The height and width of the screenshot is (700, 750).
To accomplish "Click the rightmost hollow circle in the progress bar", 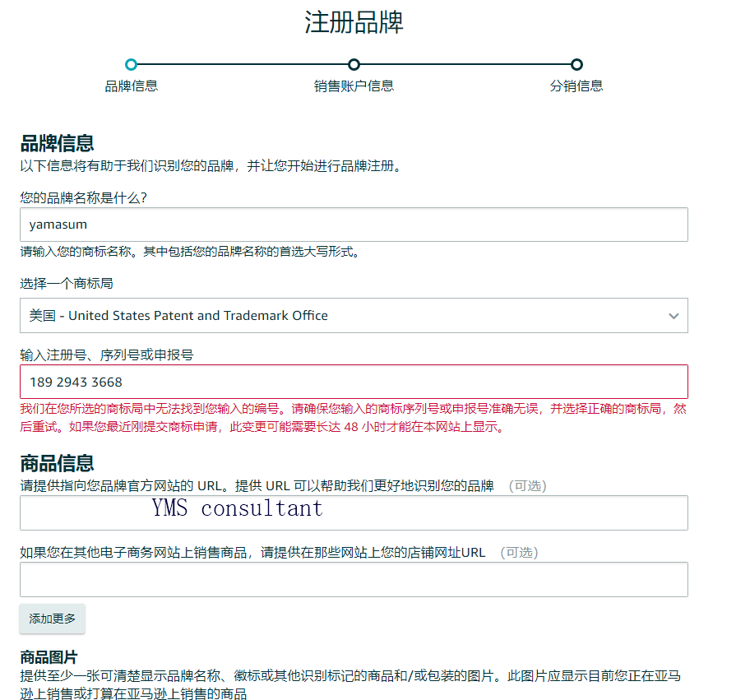I will (576, 64).
